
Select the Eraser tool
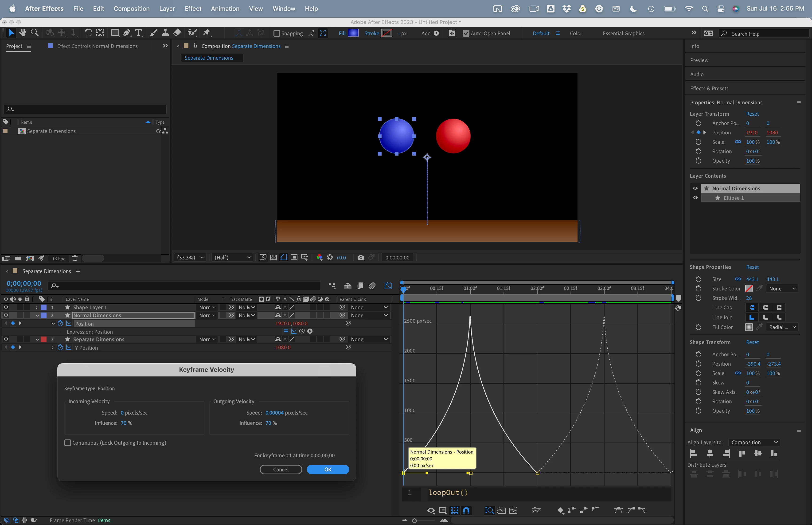click(177, 33)
